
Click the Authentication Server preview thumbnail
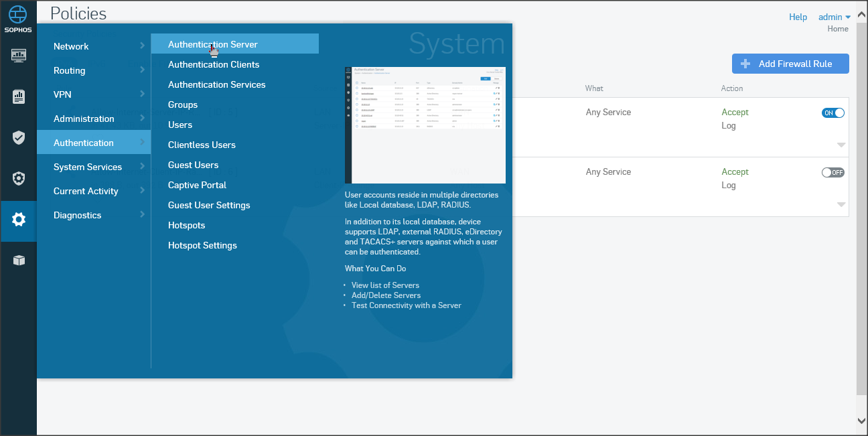[x=425, y=125]
